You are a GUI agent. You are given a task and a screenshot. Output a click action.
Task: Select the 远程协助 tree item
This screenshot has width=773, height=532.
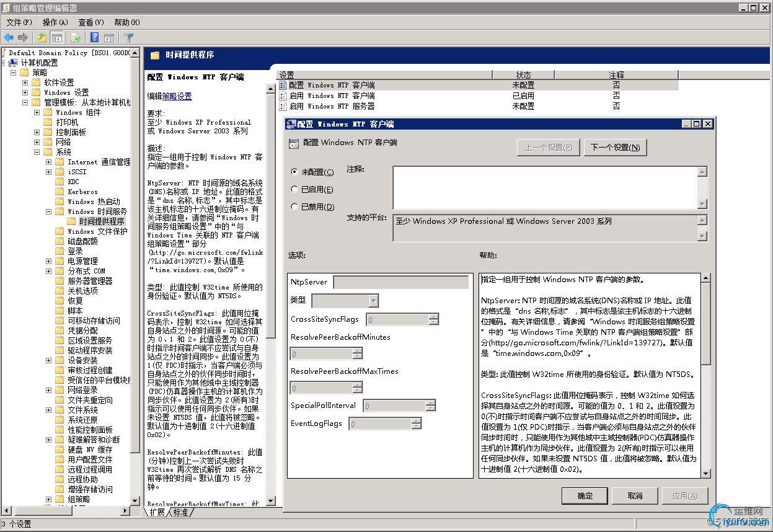pos(82,479)
